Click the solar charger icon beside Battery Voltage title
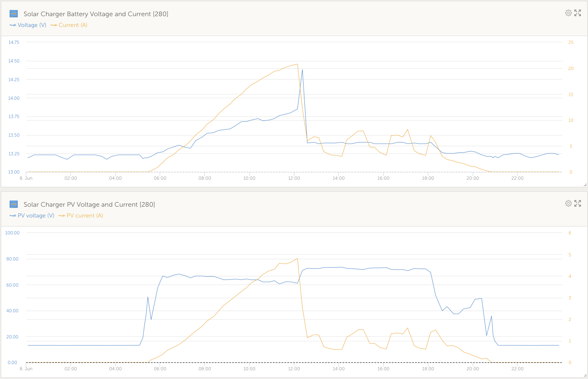Image resolution: width=588 pixels, height=379 pixels. point(14,14)
